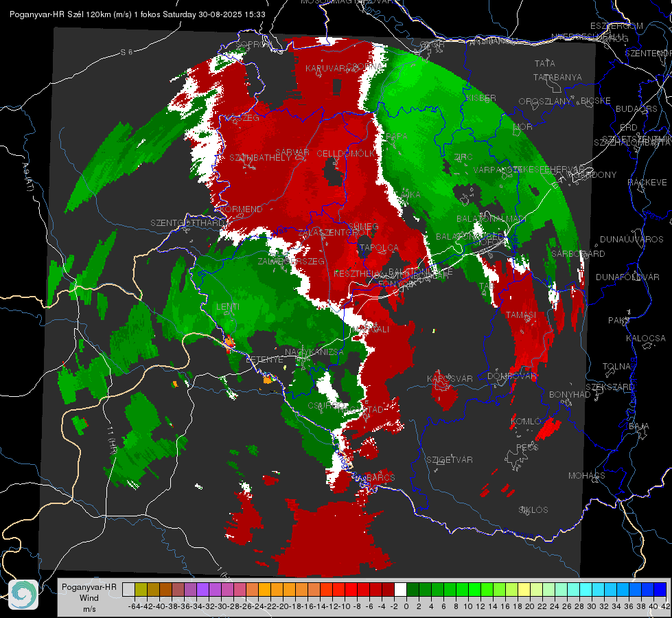Click the 'SZENTGOTTHARD' city label
Screen dimensions: 672x618
coord(187,223)
